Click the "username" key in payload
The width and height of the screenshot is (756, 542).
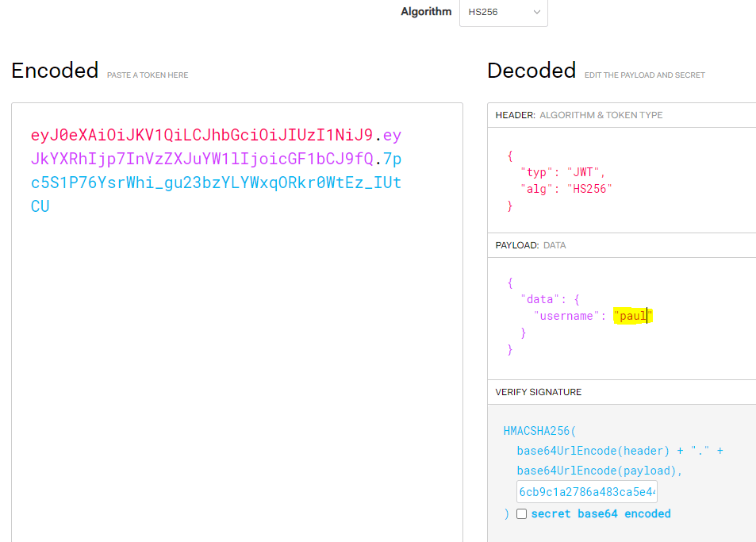(x=564, y=316)
